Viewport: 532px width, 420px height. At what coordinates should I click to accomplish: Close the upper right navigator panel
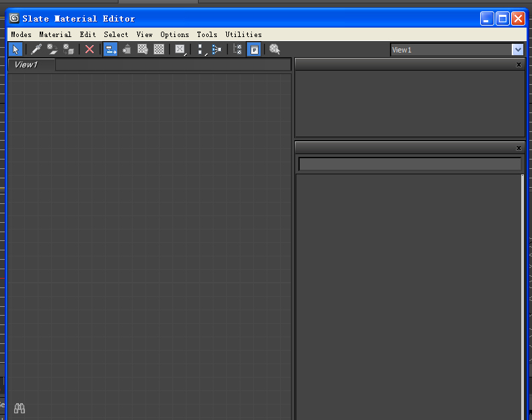point(519,65)
